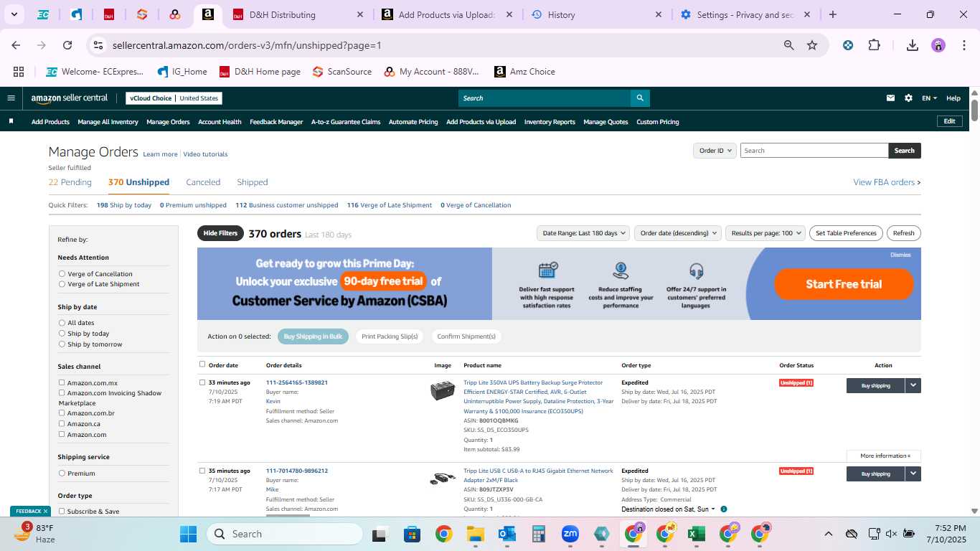Viewport: 980px width, 551px height.
Task: Open Excel from taskbar
Action: pos(695,534)
